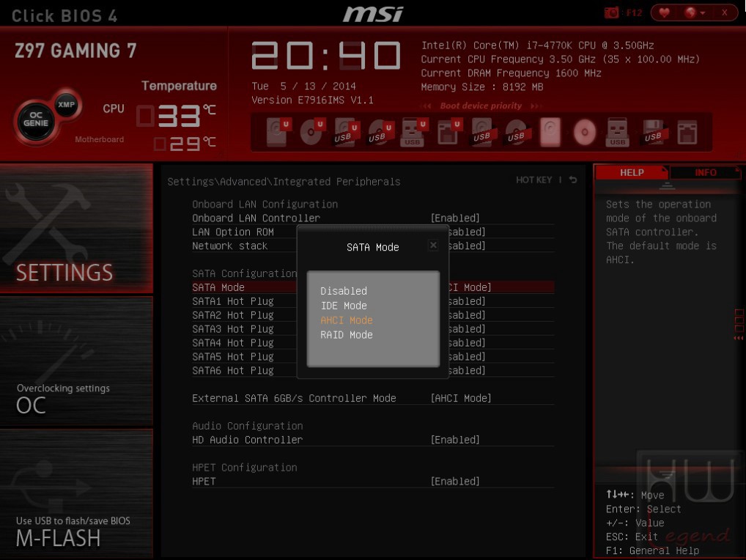Toggle the OC Genie button
The width and height of the screenshot is (746, 560).
36,119
